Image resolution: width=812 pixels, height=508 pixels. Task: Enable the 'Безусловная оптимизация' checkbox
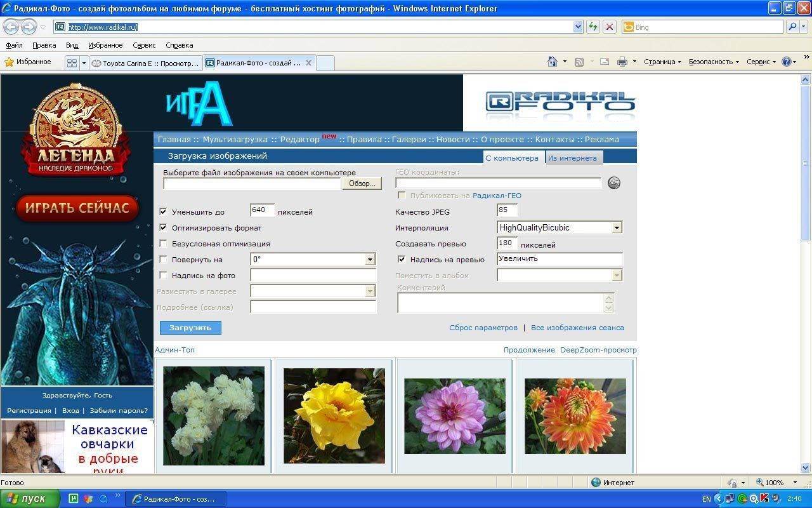coord(164,244)
